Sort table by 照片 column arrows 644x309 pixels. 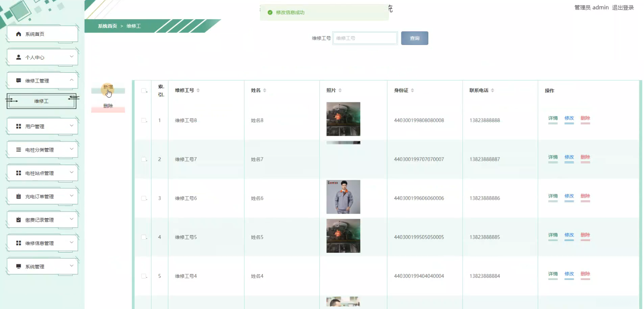[x=340, y=90]
